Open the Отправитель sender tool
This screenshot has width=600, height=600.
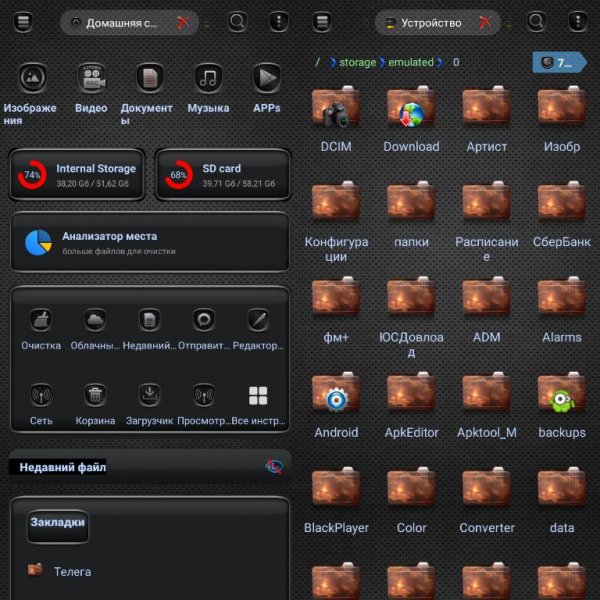click(204, 320)
